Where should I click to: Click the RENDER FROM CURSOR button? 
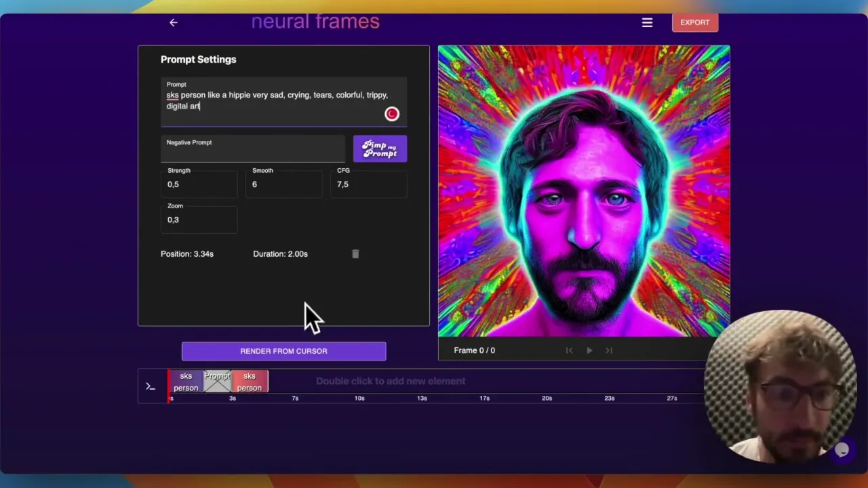(283, 351)
